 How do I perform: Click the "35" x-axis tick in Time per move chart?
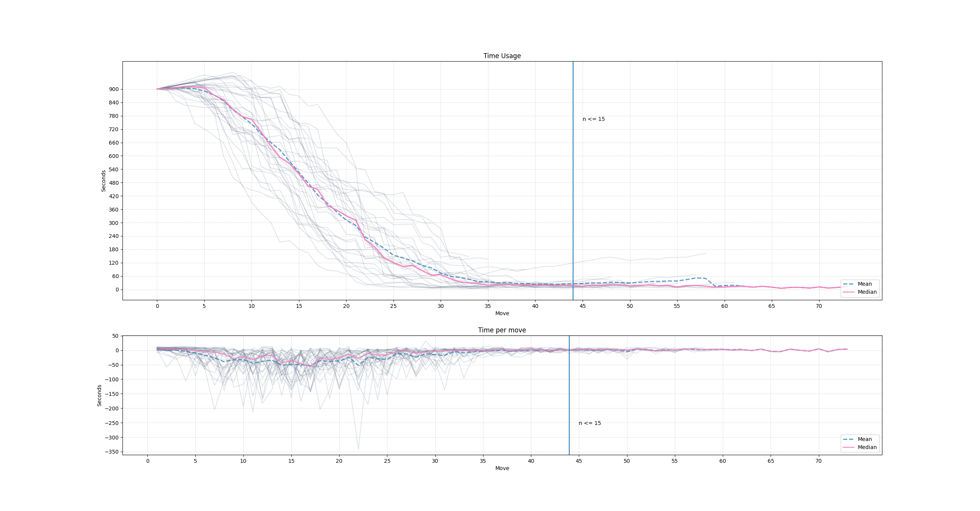(x=483, y=461)
